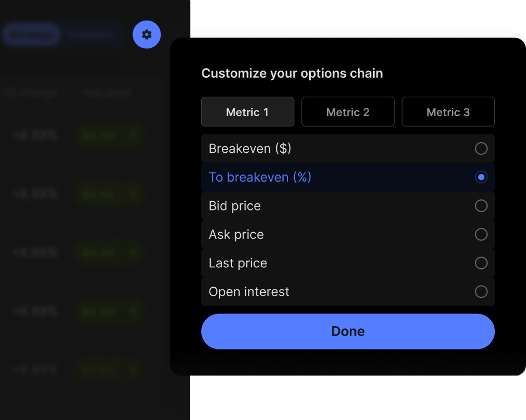
Task: Click the To breakeven (%) radio button
Action: (481, 177)
